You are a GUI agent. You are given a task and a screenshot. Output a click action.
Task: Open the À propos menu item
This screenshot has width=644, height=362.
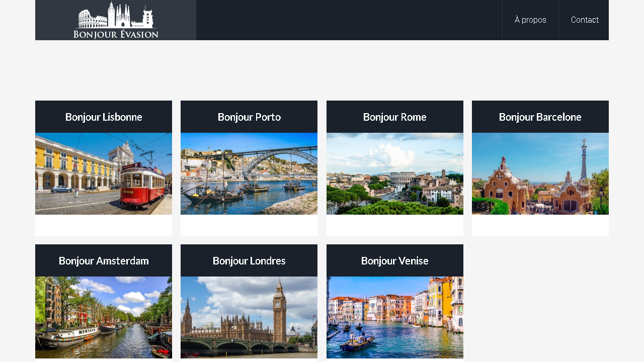(530, 20)
